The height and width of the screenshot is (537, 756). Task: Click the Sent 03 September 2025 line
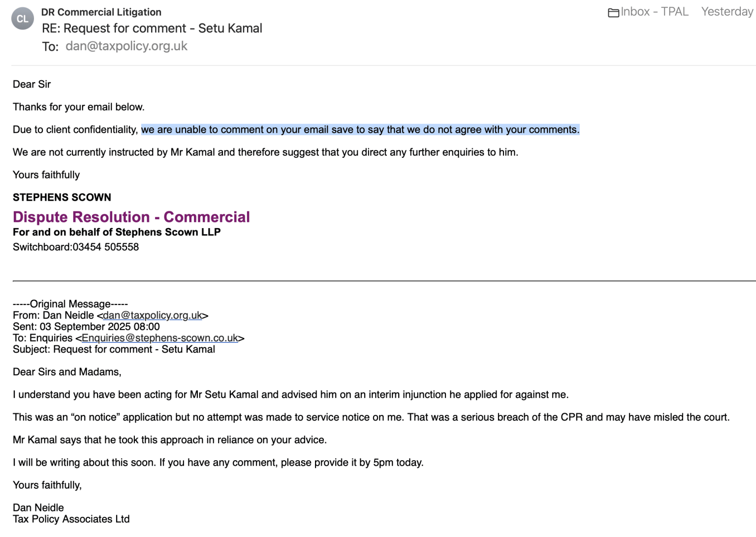[86, 327]
